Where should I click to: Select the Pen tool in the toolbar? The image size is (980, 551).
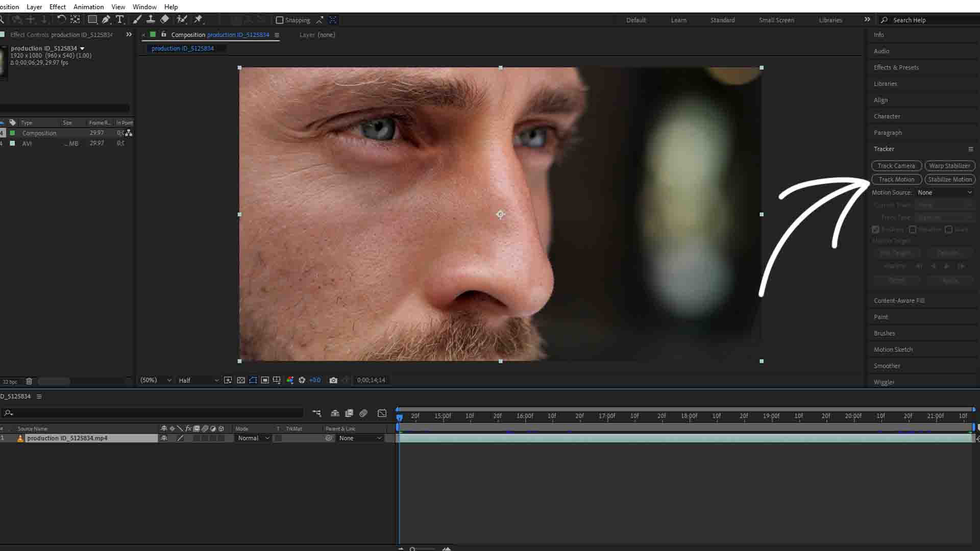point(106,20)
